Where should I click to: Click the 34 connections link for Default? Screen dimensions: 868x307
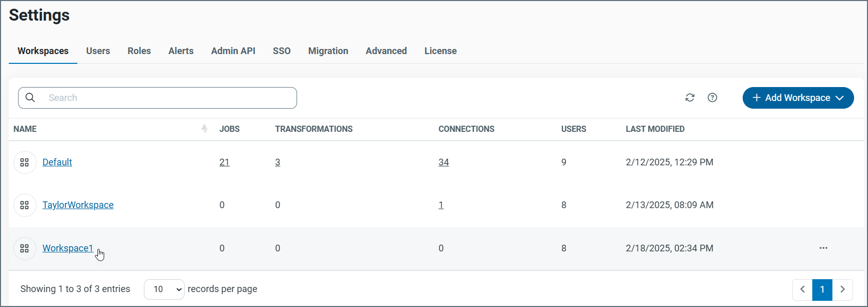pyautogui.click(x=444, y=162)
